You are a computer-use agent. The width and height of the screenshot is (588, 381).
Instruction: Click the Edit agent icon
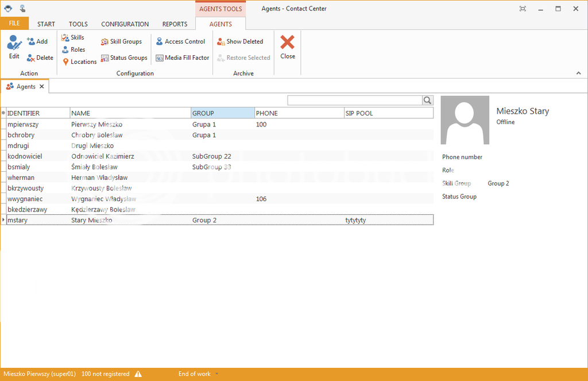(x=14, y=44)
